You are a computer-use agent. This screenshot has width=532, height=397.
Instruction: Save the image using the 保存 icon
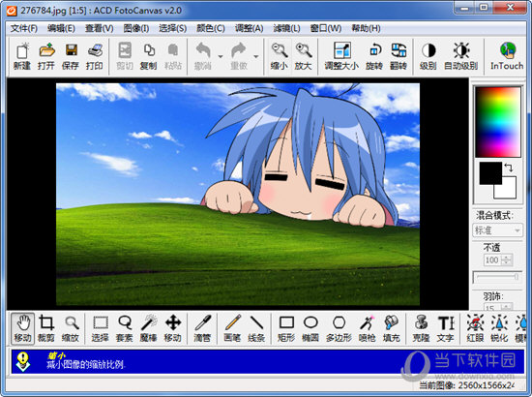(71, 56)
